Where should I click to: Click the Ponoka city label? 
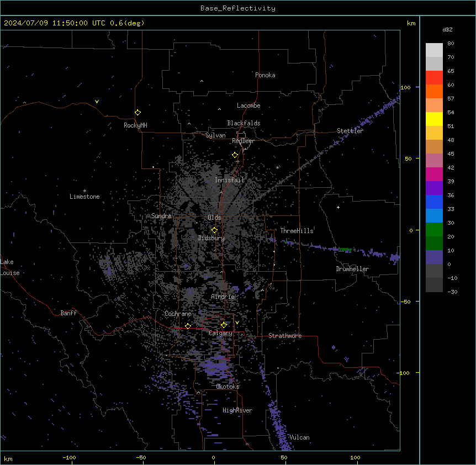click(x=265, y=75)
